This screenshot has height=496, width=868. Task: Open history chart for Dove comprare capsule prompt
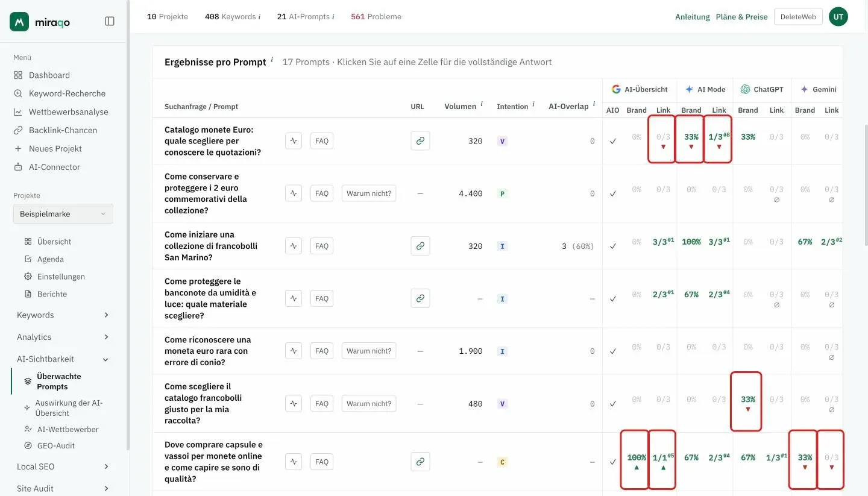[294, 462]
